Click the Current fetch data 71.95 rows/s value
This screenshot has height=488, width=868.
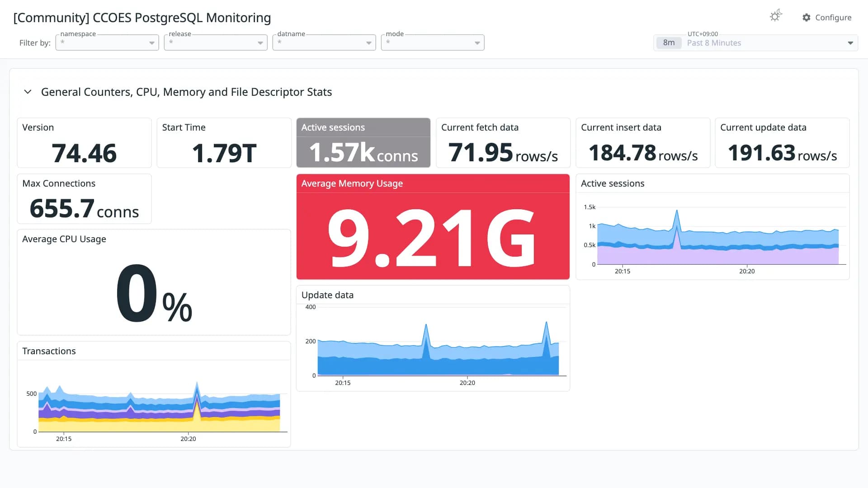click(503, 153)
